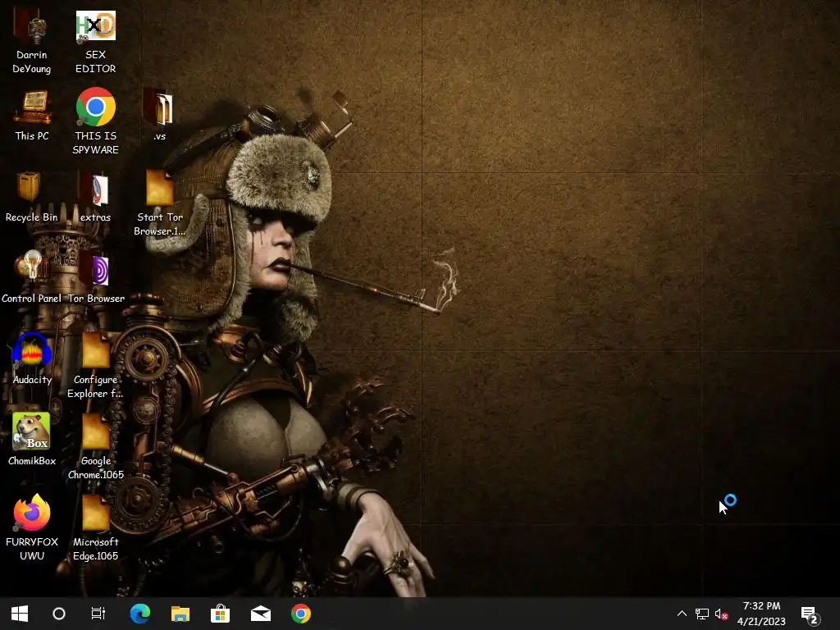Open network status tray icon

click(702, 614)
